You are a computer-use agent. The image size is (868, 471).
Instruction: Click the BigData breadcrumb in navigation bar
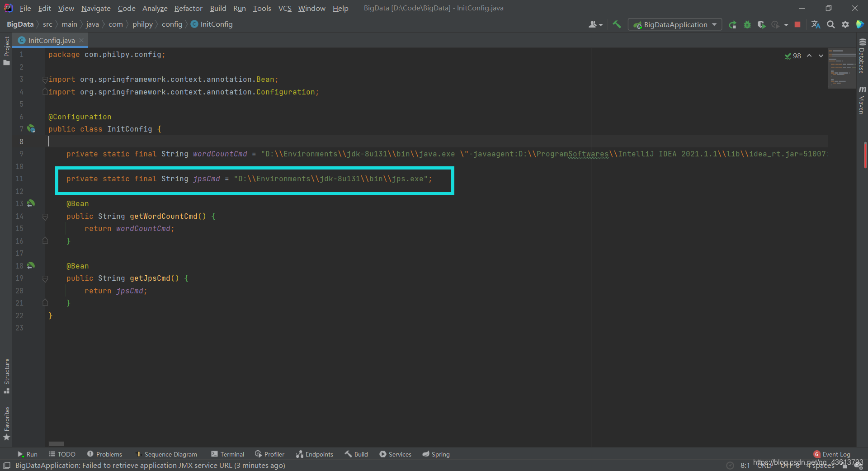click(x=20, y=24)
